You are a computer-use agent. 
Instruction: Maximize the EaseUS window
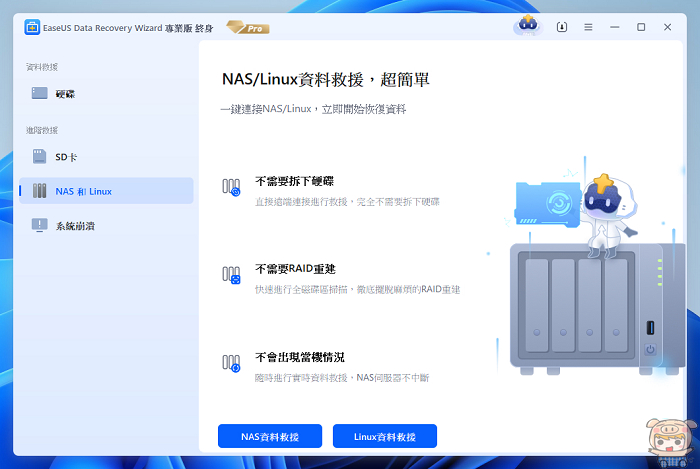pos(641,27)
